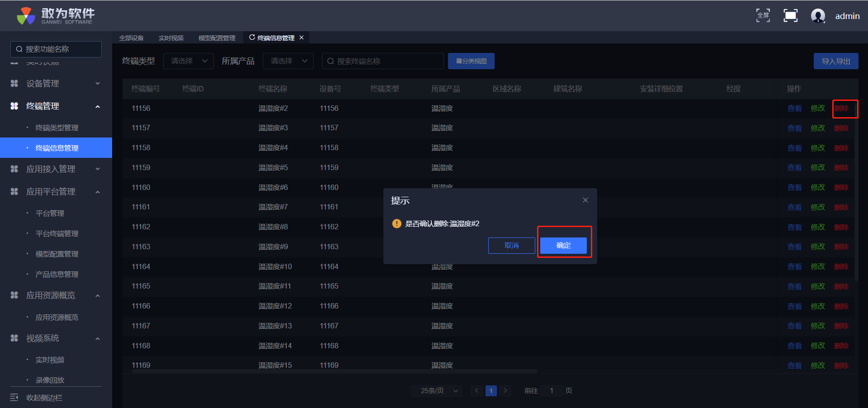
Task: Click 查看 for terminal 11167
Action: pos(794,326)
